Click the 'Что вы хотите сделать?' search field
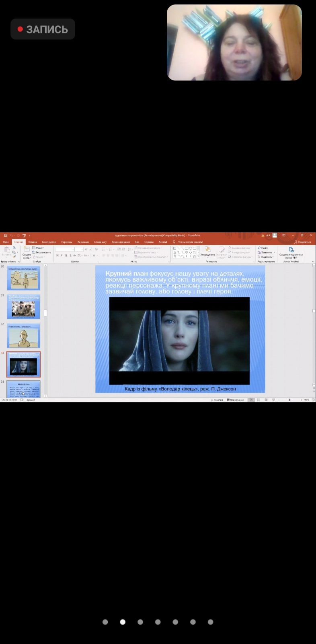 tap(190, 242)
